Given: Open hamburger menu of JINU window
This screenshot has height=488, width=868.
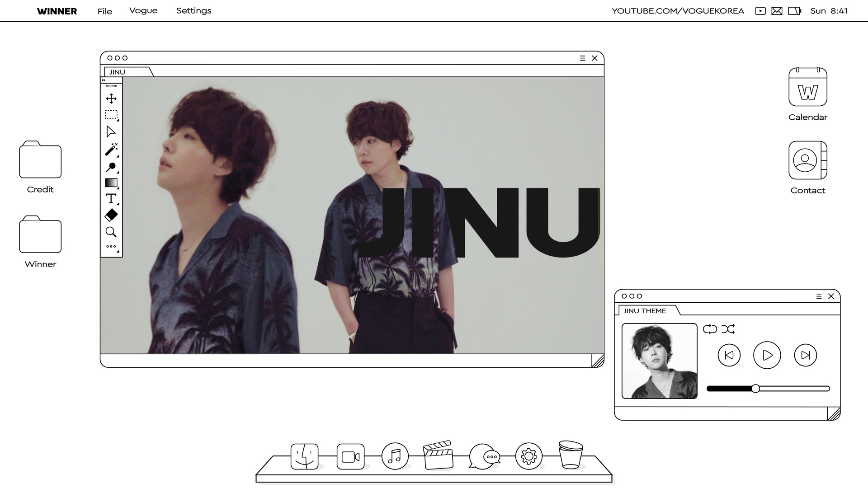Looking at the screenshot, I should [582, 58].
